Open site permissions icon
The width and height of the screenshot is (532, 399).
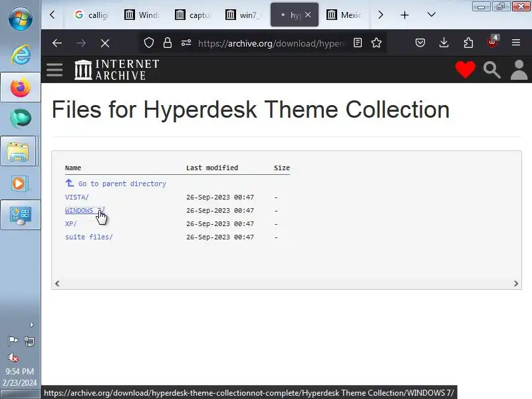[x=186, y=43]
